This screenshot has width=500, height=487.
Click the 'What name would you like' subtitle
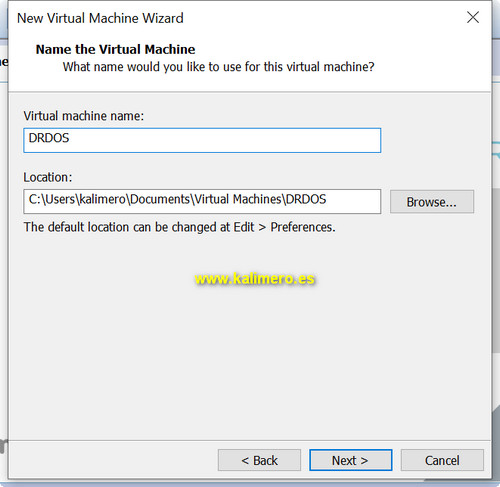click(x=219, y=67)
